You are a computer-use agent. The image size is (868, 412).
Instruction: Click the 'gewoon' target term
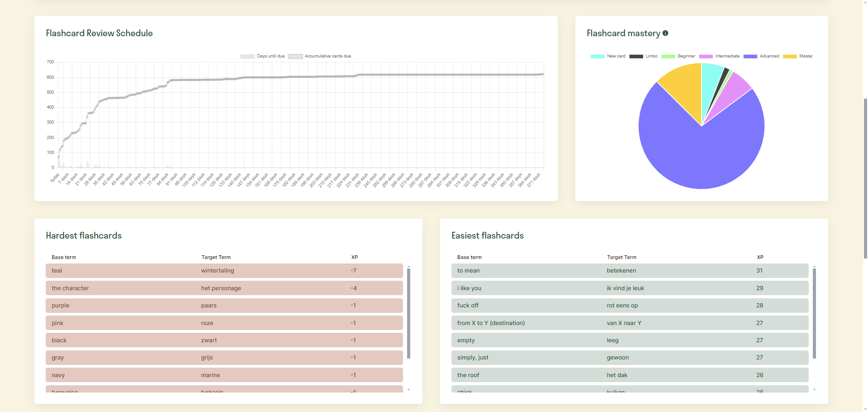click(618, 358)
